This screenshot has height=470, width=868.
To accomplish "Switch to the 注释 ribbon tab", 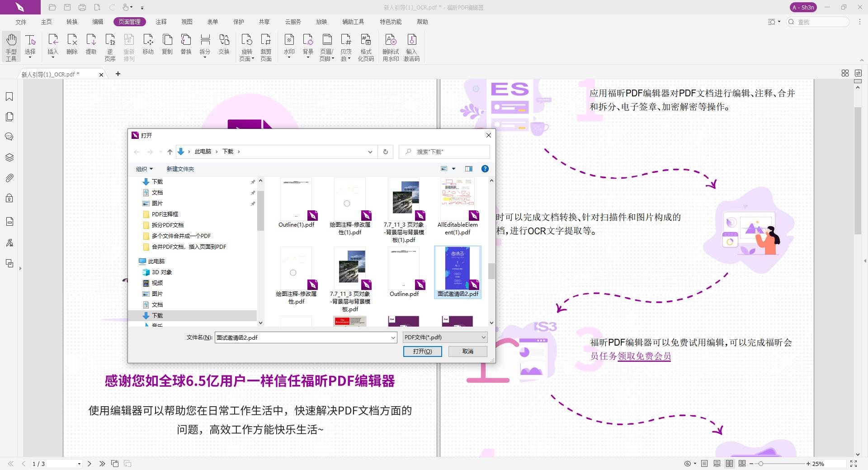I will point(161,21).
